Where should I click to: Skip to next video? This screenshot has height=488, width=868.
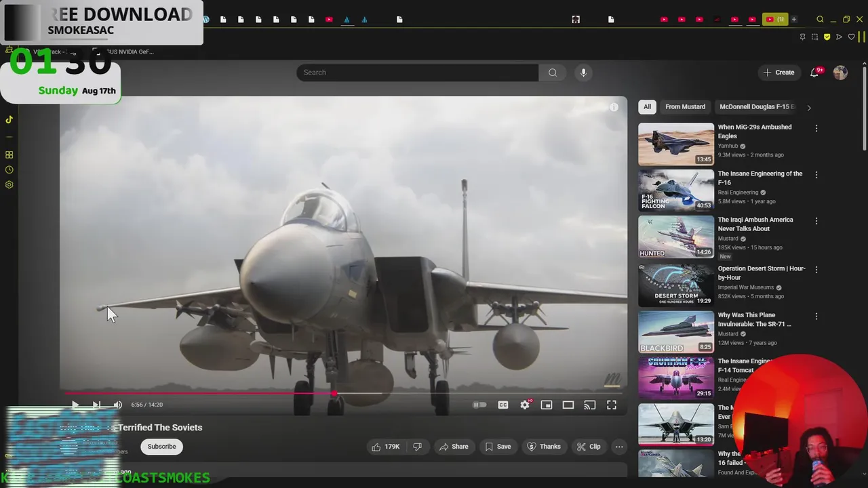96,405
